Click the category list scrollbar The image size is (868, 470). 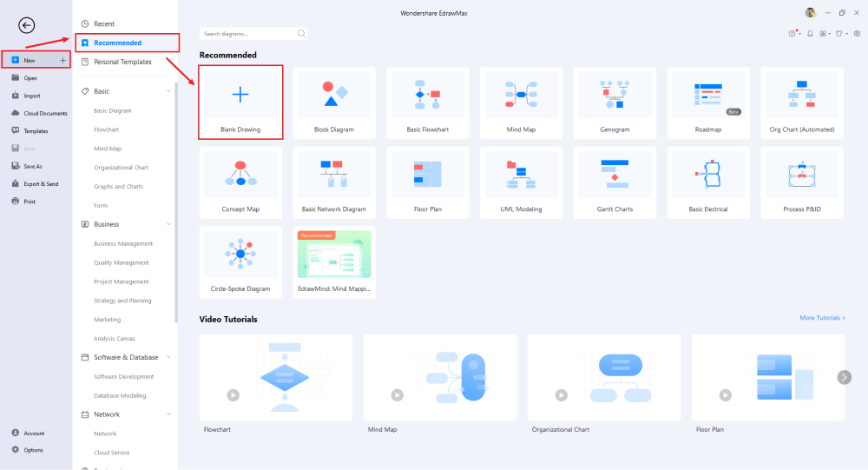[176, 202]
